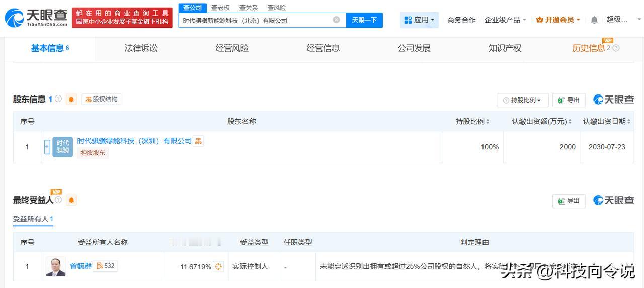Open the 持股比例 filter dropdown
644x288 pixels.
pyautogui.click(x=522, y=100)
